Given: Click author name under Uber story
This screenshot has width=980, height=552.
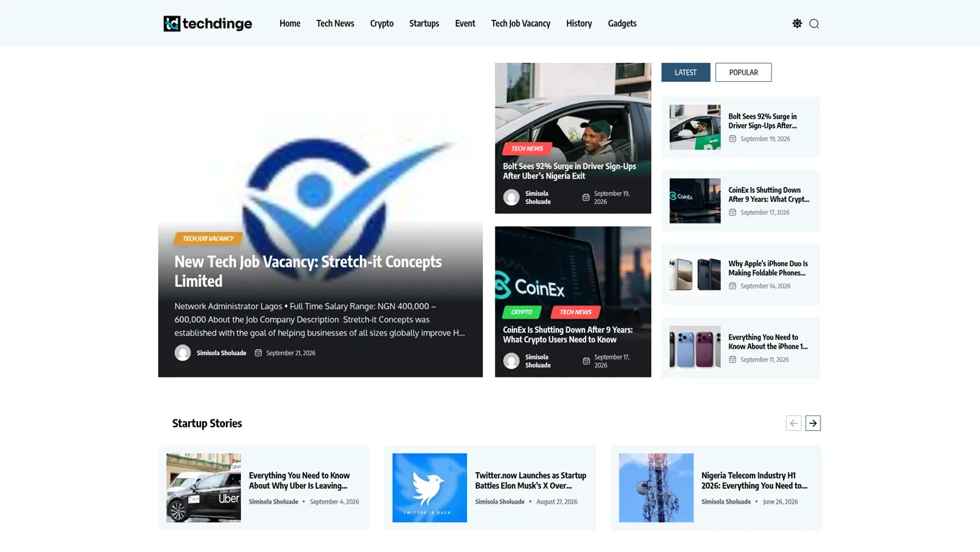Looking at the screenshot, I should 274,502.
